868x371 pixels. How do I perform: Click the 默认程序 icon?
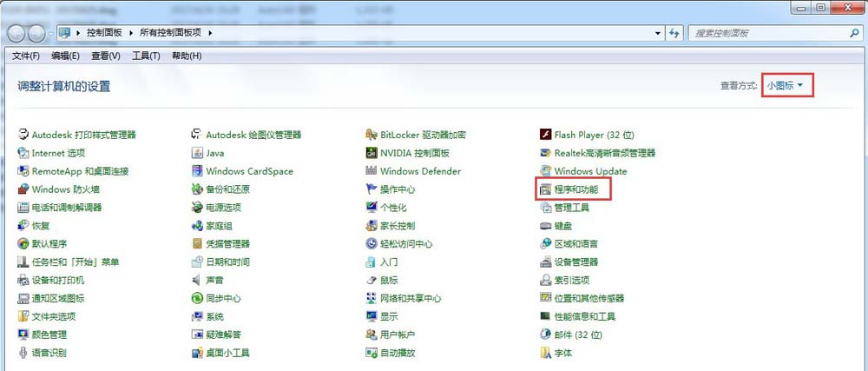23,243
